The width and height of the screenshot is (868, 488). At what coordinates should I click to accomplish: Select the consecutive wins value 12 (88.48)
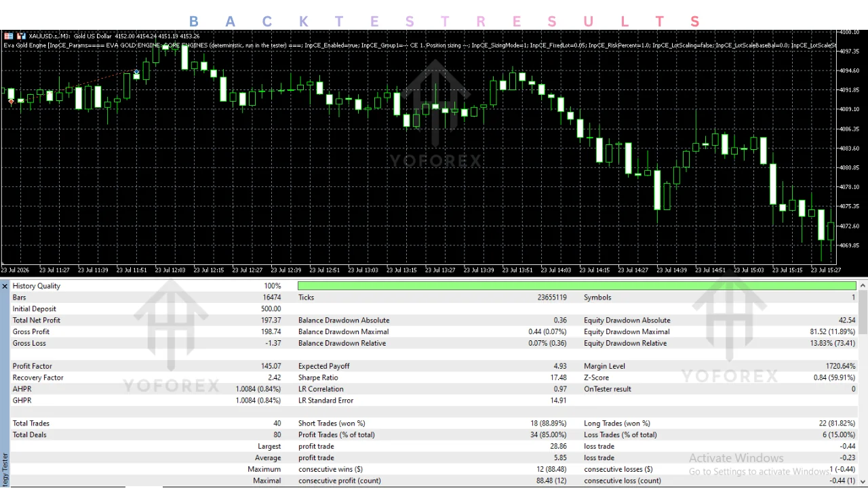(x=551, y=470)
